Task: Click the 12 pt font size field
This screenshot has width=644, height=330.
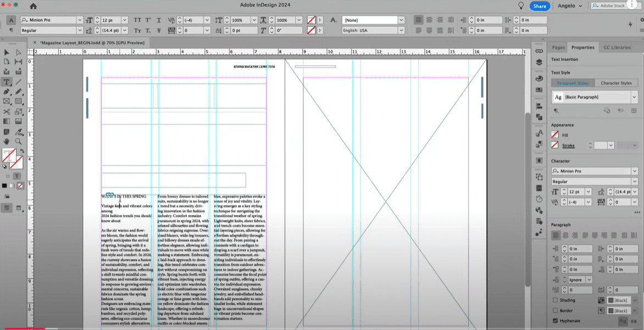Action: point(107,19)
